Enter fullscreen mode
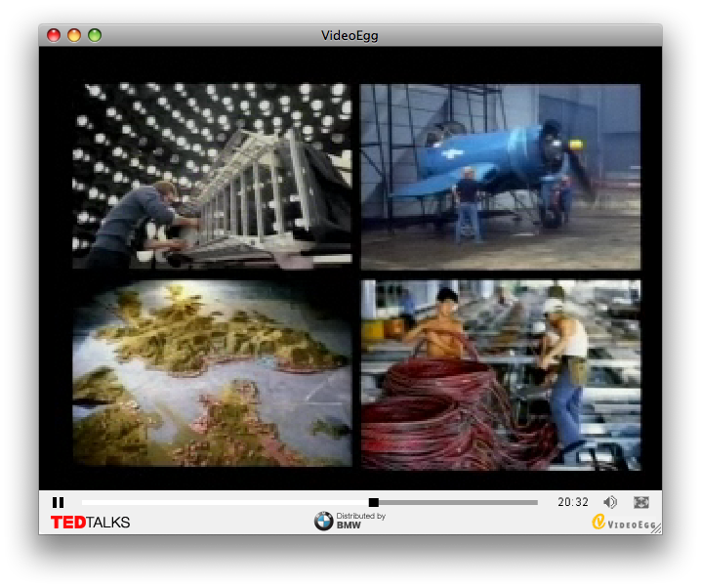Image resolution: width=701 pixels, height=588 pixels. (641, 502)
